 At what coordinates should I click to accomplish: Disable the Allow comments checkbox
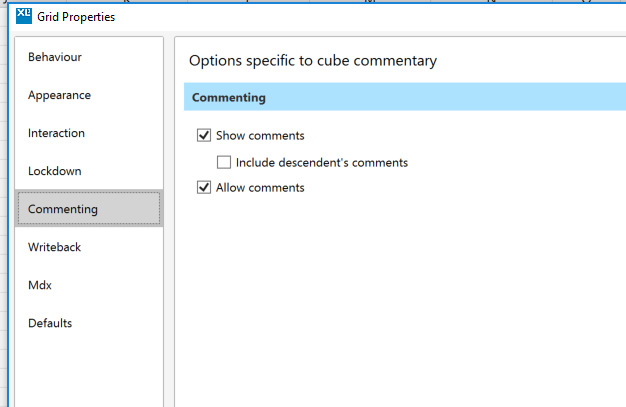(x=205, y=187)
